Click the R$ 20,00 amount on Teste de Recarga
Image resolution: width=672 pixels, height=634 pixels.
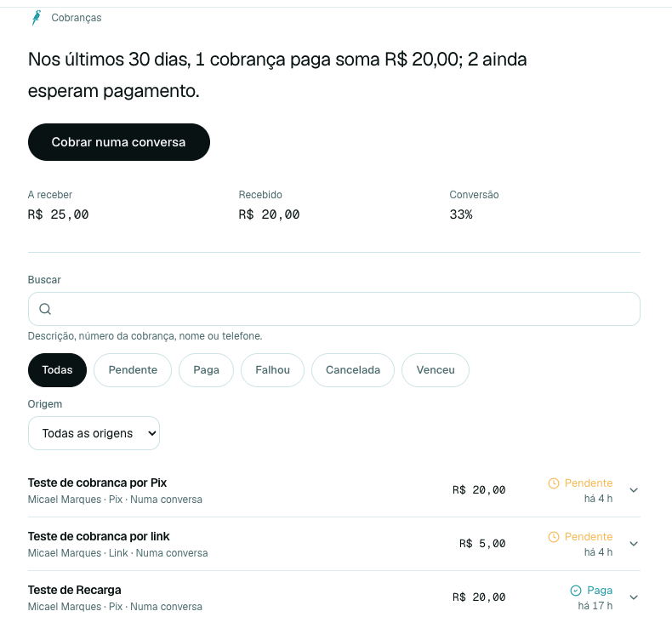[x=479, y=597]
